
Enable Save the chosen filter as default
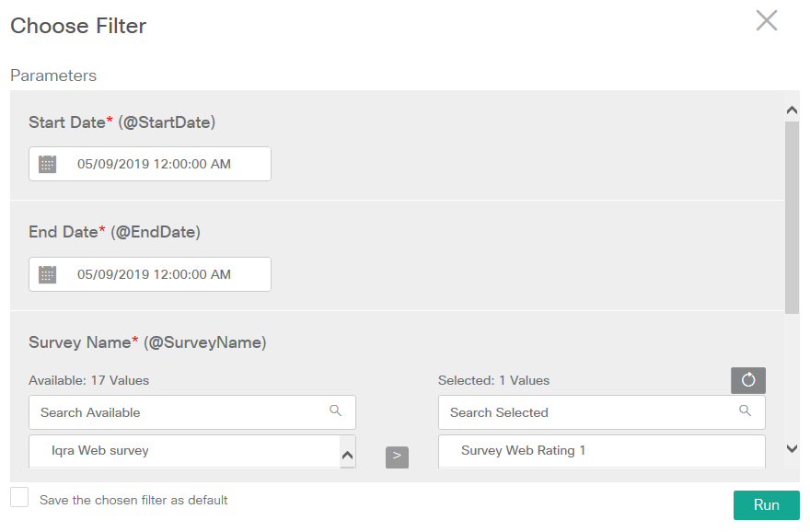tap(19, 498)
